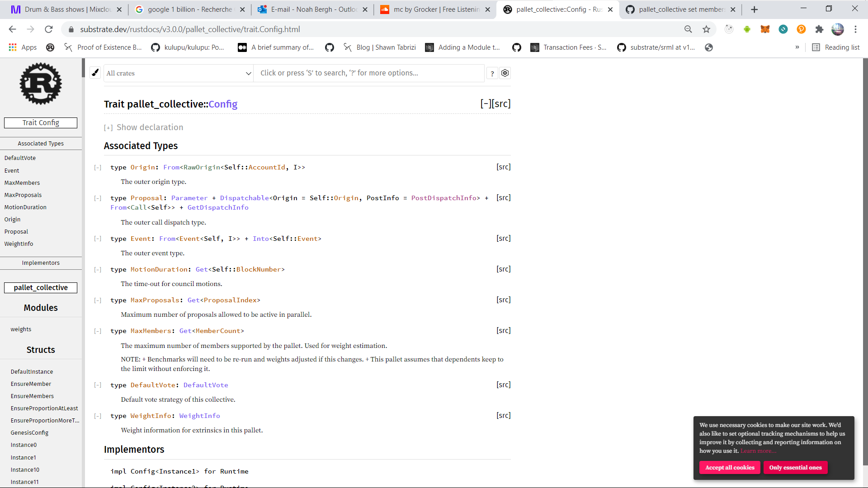Screen dimensions: 868x488
Task: Click the zoom magnifier icon in address bar
Action: pyautogui.click(x=688, y=29)
